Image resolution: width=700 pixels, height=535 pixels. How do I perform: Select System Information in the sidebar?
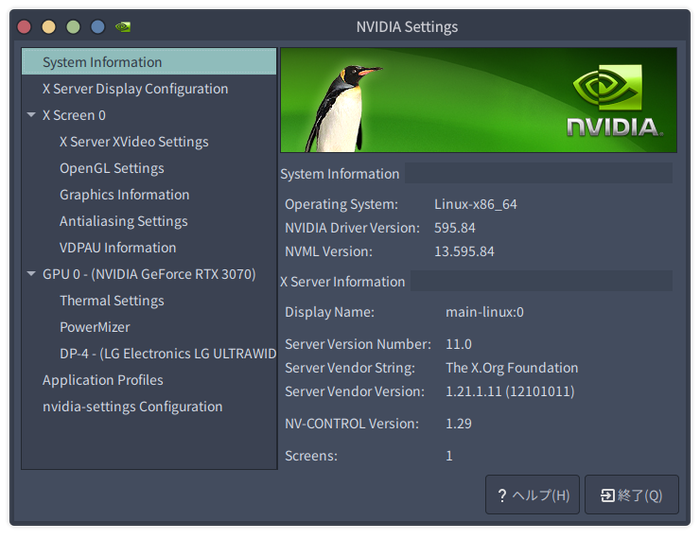pos(149,62)
